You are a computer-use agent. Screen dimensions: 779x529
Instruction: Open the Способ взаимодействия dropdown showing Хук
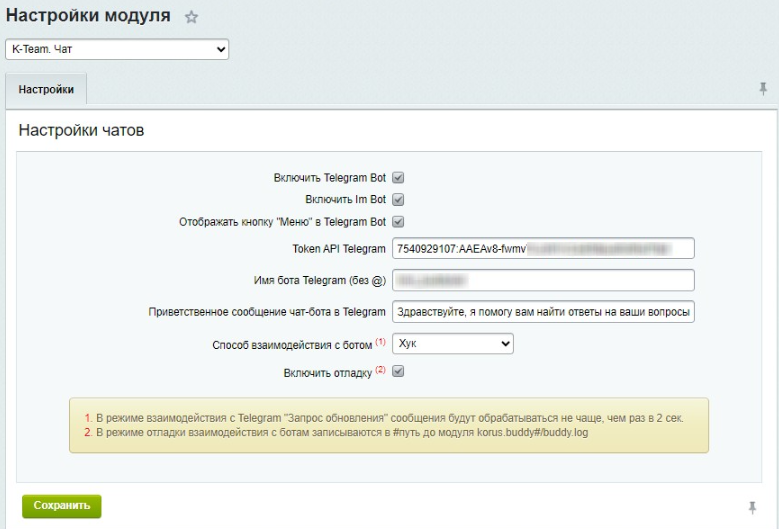coord(453,344)
